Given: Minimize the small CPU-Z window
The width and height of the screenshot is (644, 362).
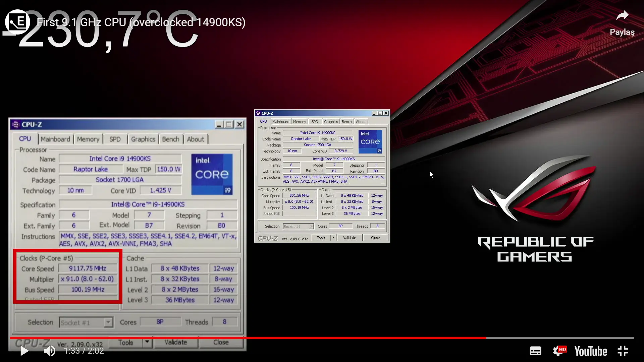Looking at the screenshot, I should point(374,113).
